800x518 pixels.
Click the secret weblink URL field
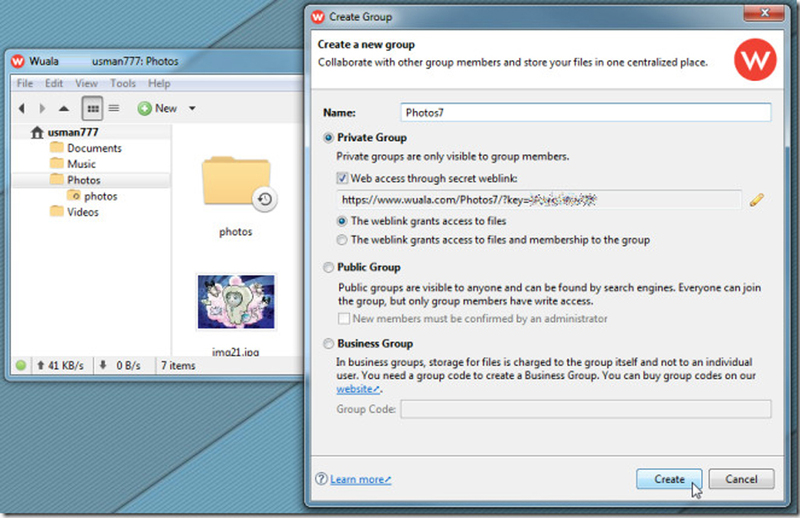coord(539,200)
